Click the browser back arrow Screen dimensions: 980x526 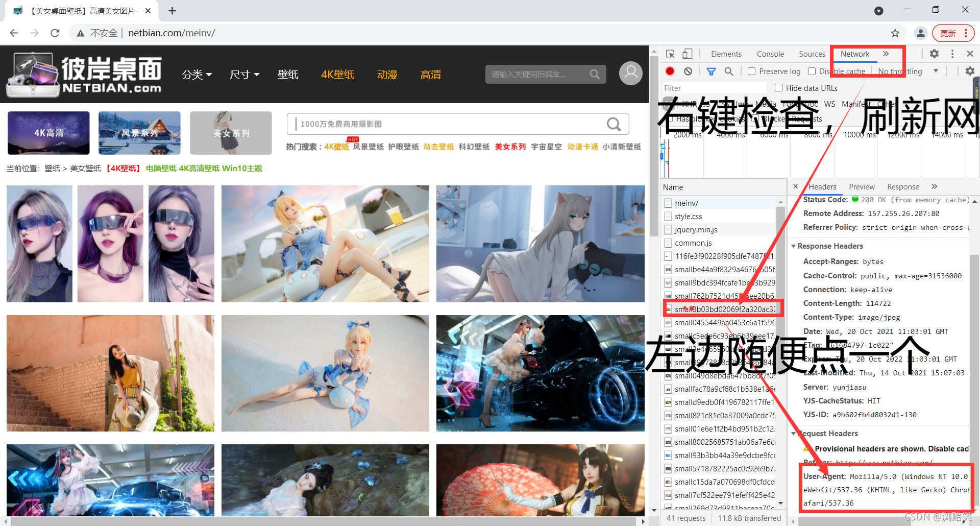pyautogui.click(x=14, y=33)
